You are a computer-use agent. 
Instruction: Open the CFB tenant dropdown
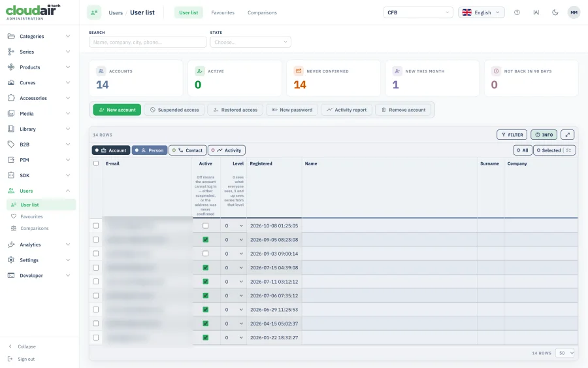(417, 12)
